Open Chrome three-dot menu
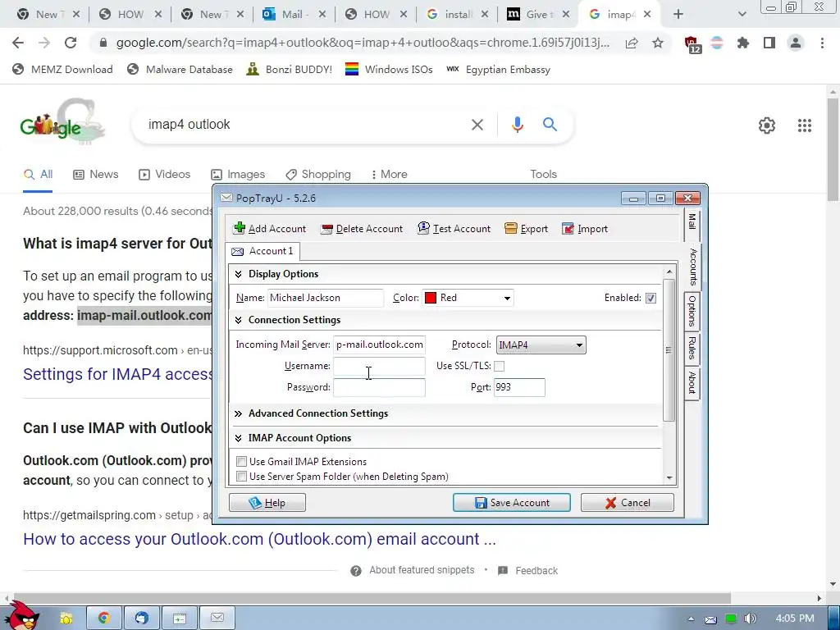 [x=822, y=43]
